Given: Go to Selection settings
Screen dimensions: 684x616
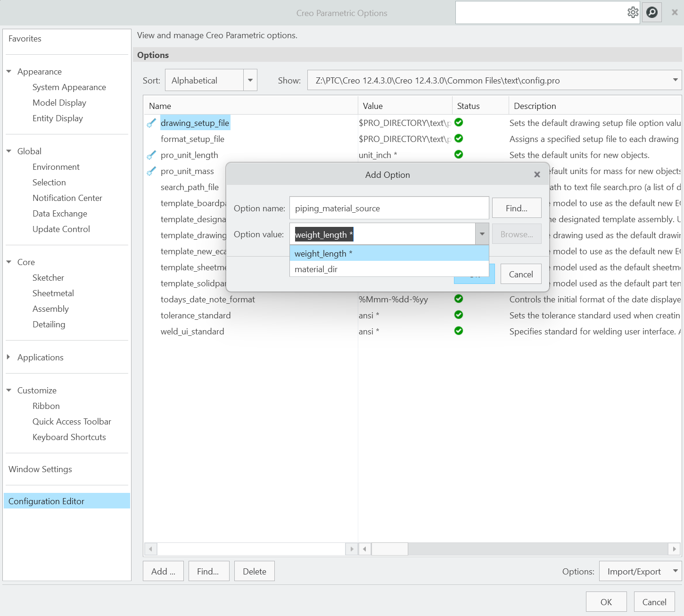Looking at the screenshot, I should coord(49,183).
